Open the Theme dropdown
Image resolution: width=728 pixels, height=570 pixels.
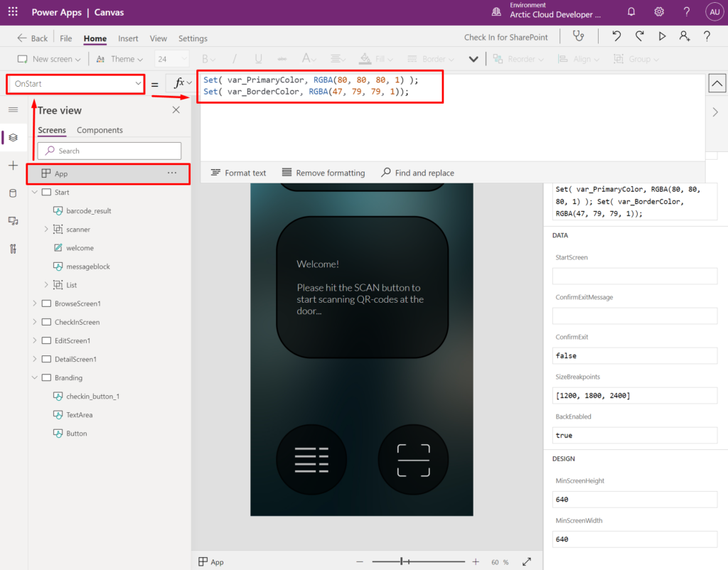[119, 59]
